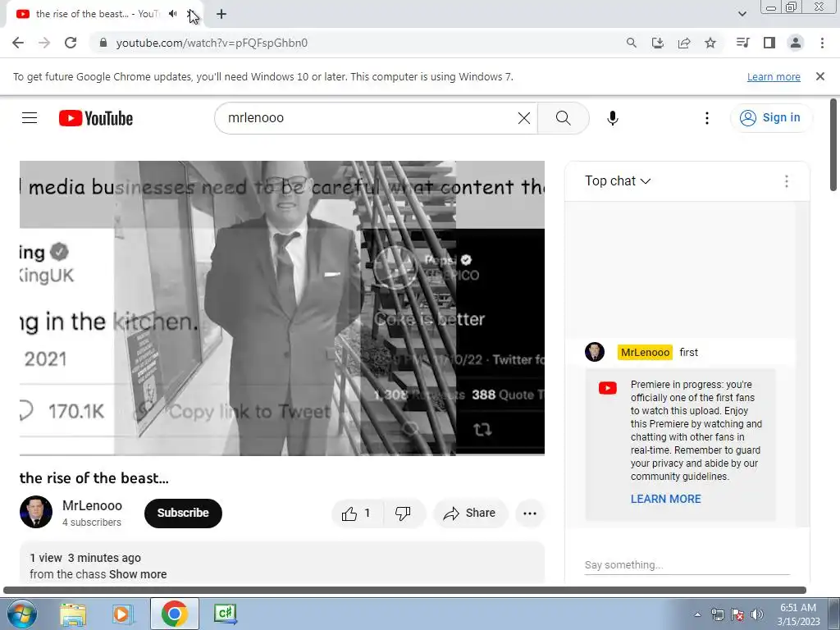This screenshot has height=630, width=840.
Task: Click the address bar lock icon
Action: [103, 43]
